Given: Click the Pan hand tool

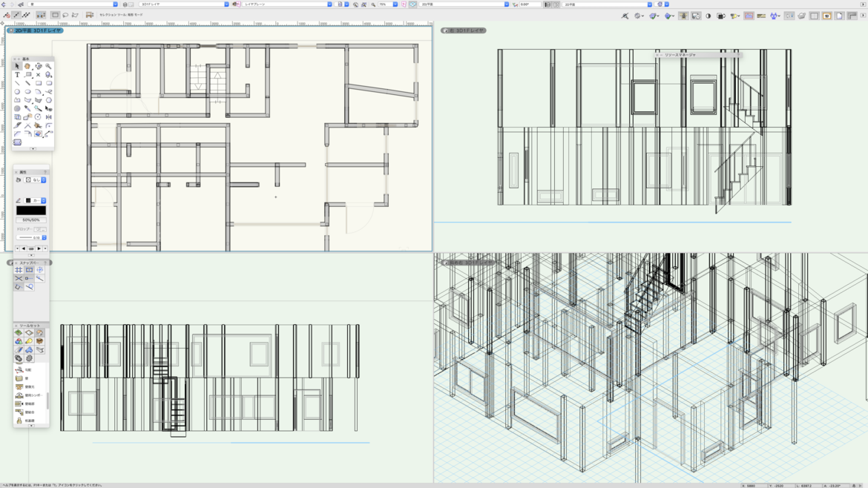Looking at the screenshot, I should pyautogui.click(x=27, y=66).
